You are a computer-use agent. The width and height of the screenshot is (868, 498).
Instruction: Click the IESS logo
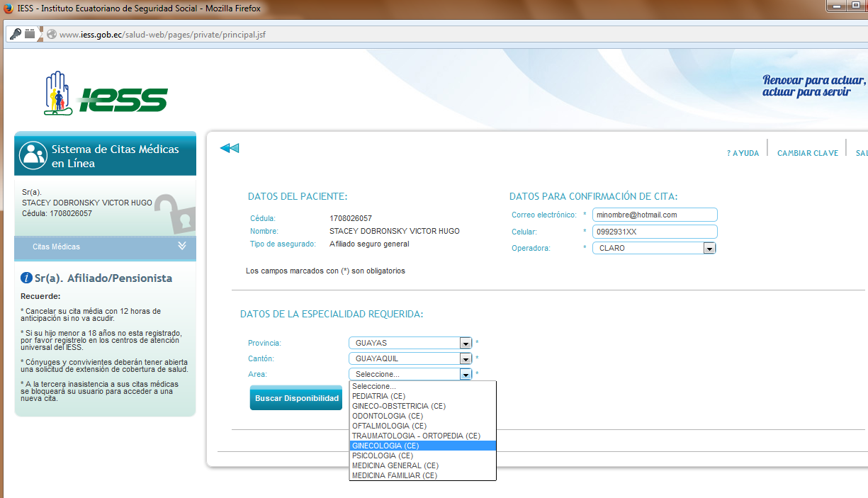point(106,93)
